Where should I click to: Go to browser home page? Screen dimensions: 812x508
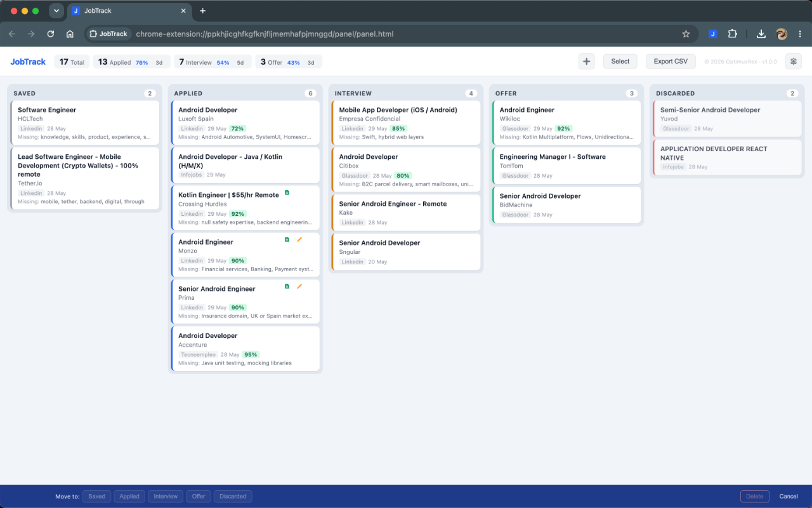[70, 34]
